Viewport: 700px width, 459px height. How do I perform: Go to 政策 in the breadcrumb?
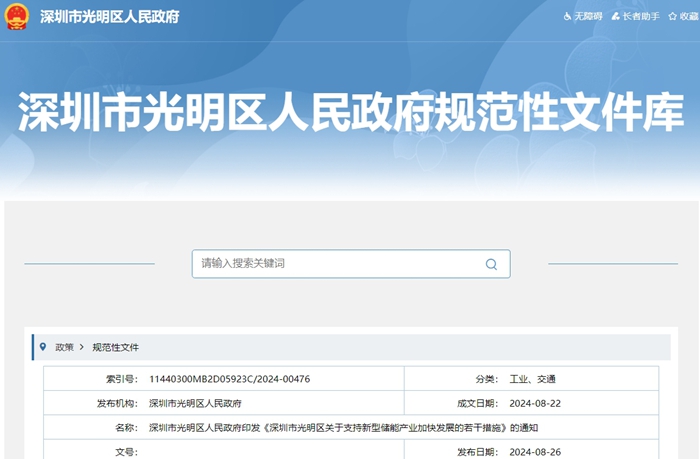point(64,347)
